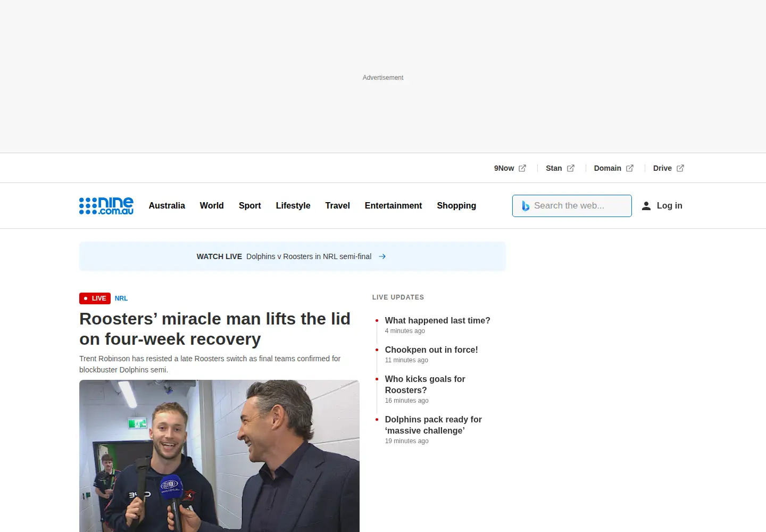The image size is (766, 532).
Task: Open 'Dolphins pack ready for massive challenge' update
Action: [x=434, y=425]
